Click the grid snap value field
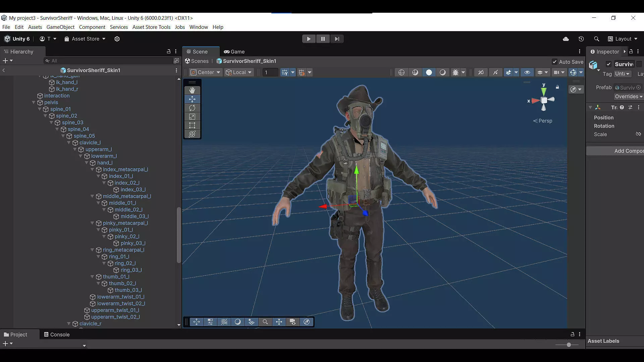Screen dimensions: 644x362 click(270, 72)
